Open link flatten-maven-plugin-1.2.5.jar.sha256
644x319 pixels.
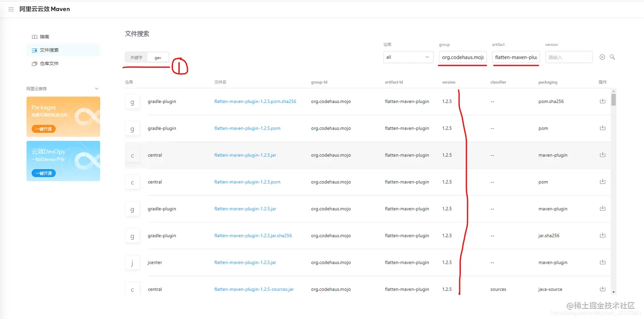pos(253,236)
